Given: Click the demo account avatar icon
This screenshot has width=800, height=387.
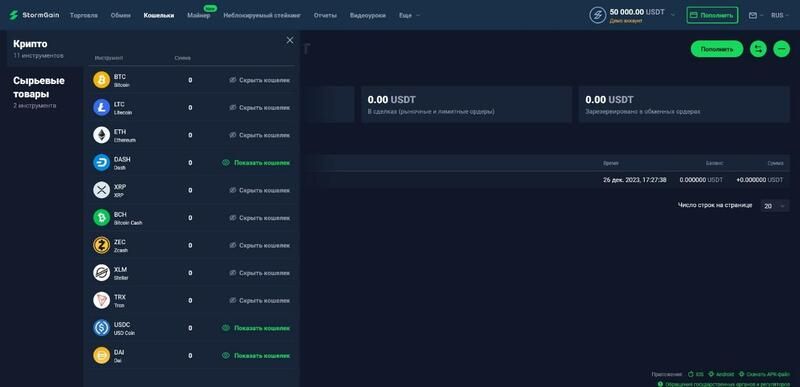Looking at the screenshot, I should pyautogui.click(x=597, y=15).
